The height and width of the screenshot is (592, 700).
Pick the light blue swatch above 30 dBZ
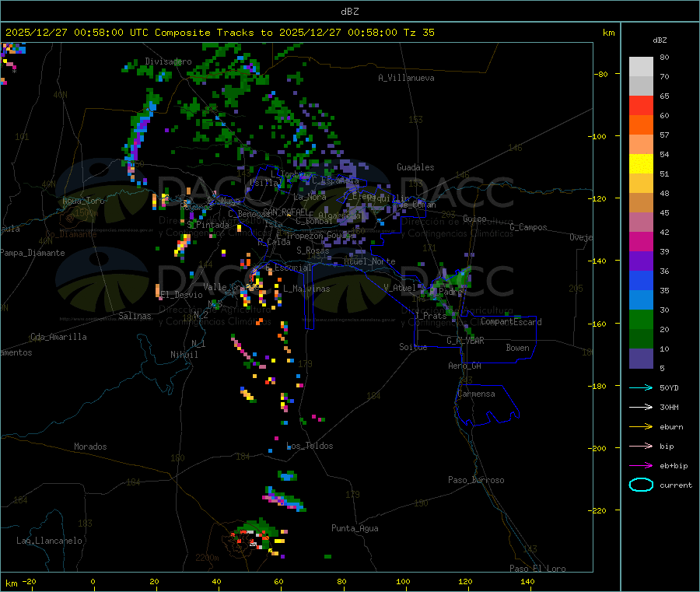[x=641, y=300]
